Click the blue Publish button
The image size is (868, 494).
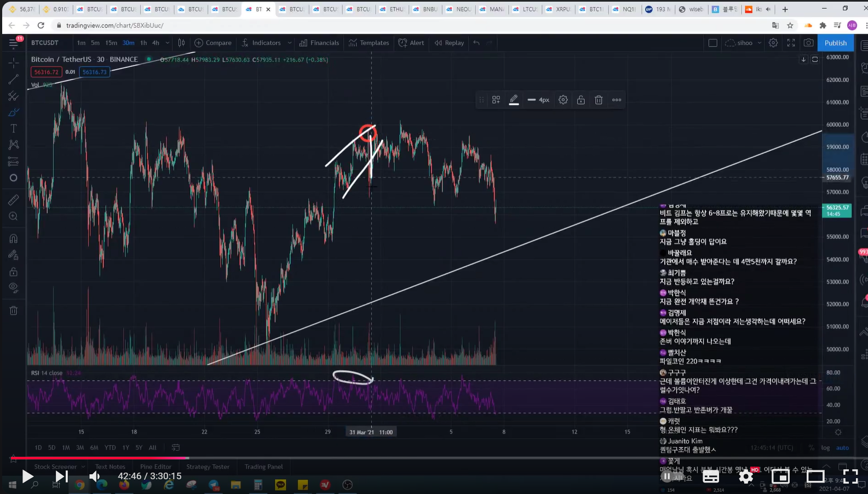click(835, 43)
